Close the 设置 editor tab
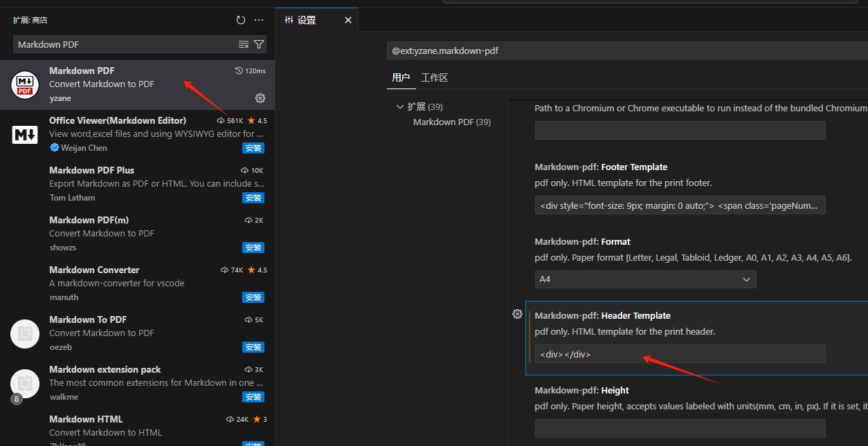 tap(348, 20)
